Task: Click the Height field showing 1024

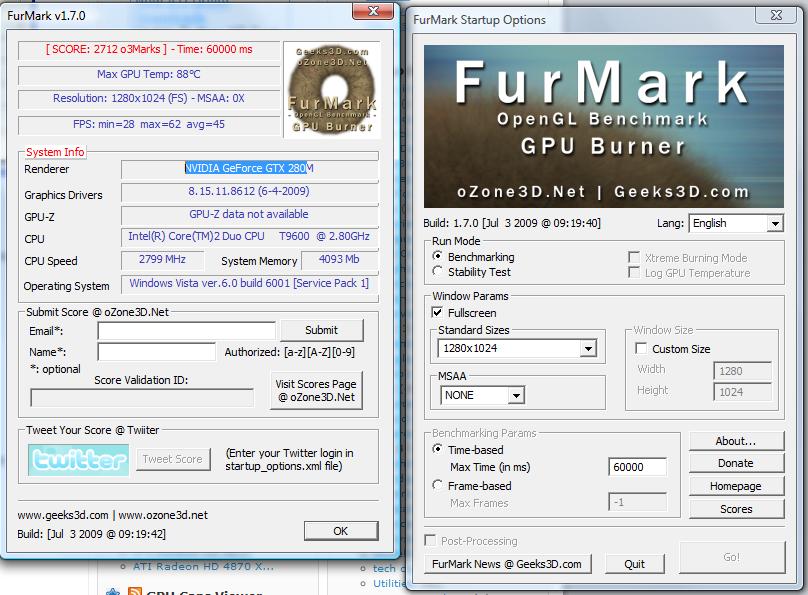Action: (743, 392)
